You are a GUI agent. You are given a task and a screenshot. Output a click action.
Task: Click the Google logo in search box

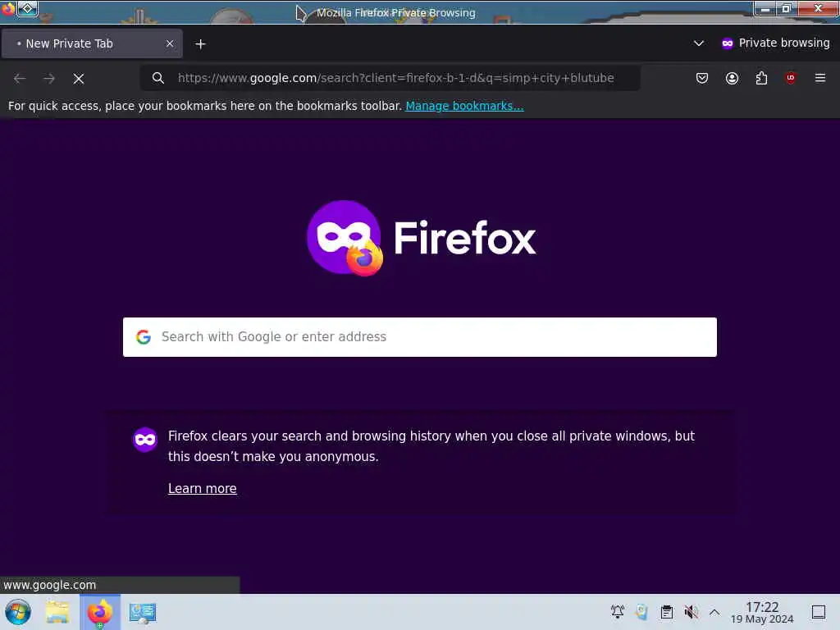[x=143, y=337]
